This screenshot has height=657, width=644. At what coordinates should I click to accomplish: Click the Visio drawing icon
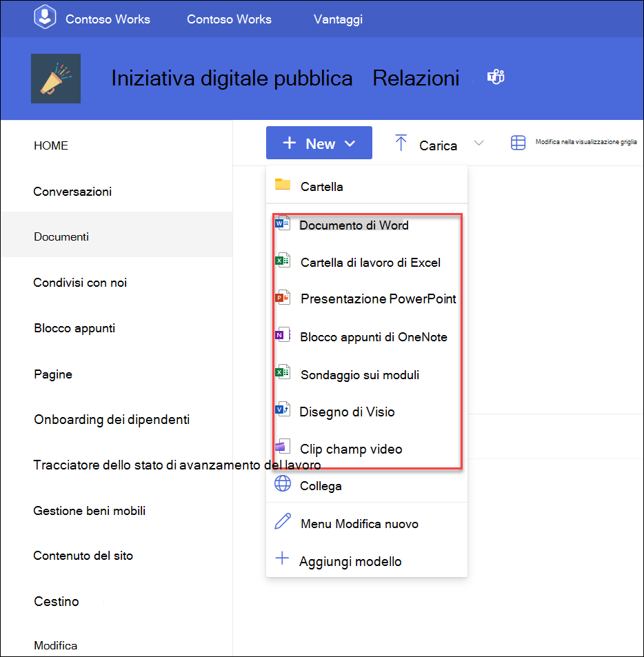[283, 409]
